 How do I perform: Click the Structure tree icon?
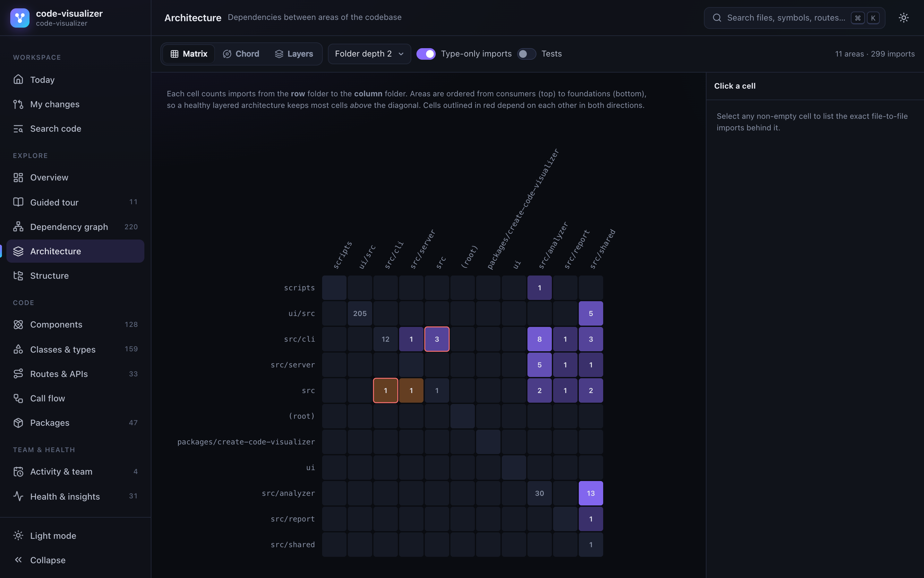(18, 276)
